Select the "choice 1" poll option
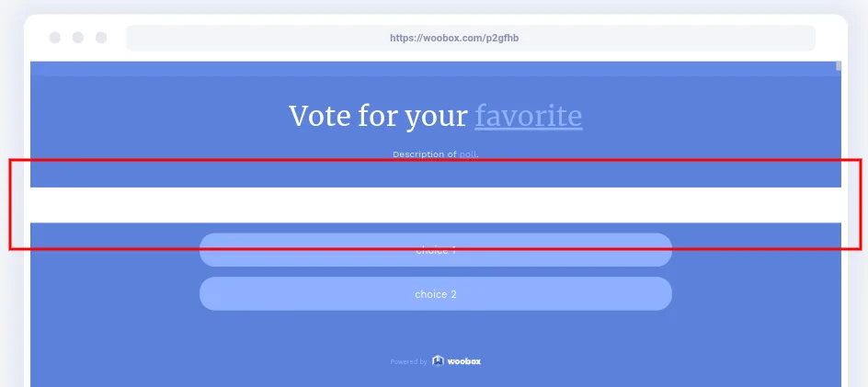 point(435,250)
